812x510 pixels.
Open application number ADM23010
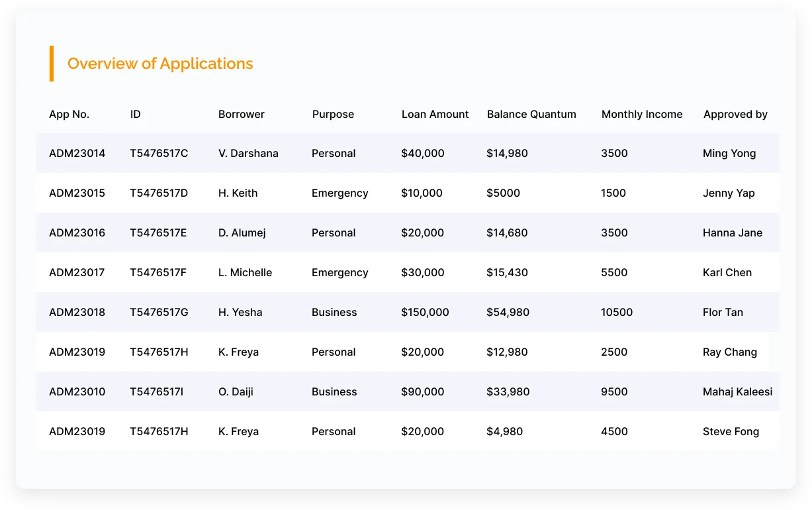pyautogui.click(x=77, y=391)
